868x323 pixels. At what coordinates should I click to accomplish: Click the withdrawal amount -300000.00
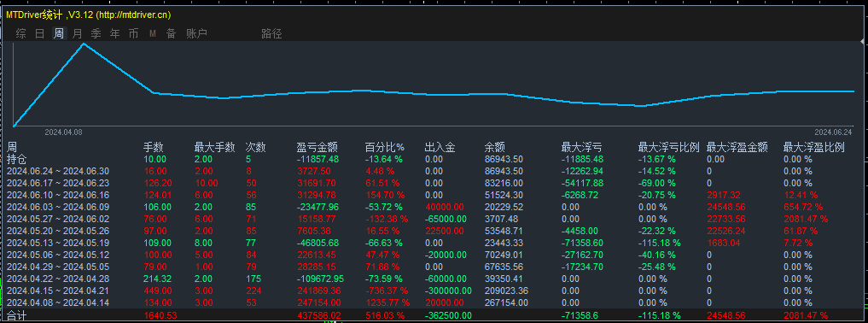click(x=448, y=291)
